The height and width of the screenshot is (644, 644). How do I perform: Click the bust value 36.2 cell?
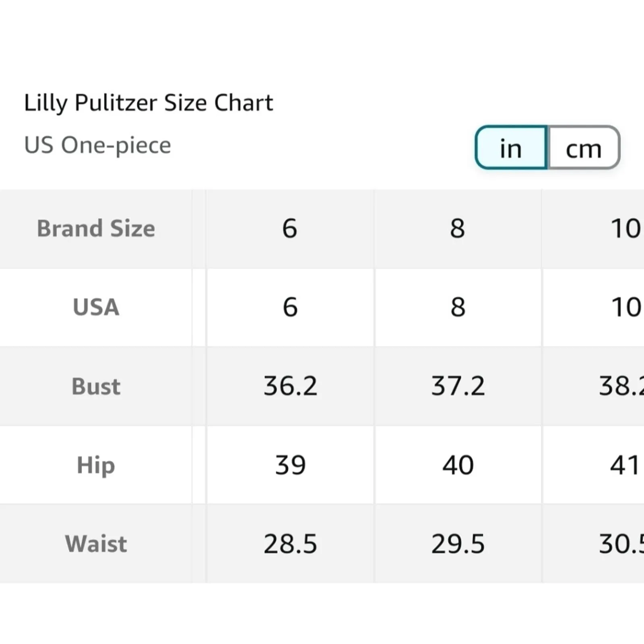[x=290, y=386]
